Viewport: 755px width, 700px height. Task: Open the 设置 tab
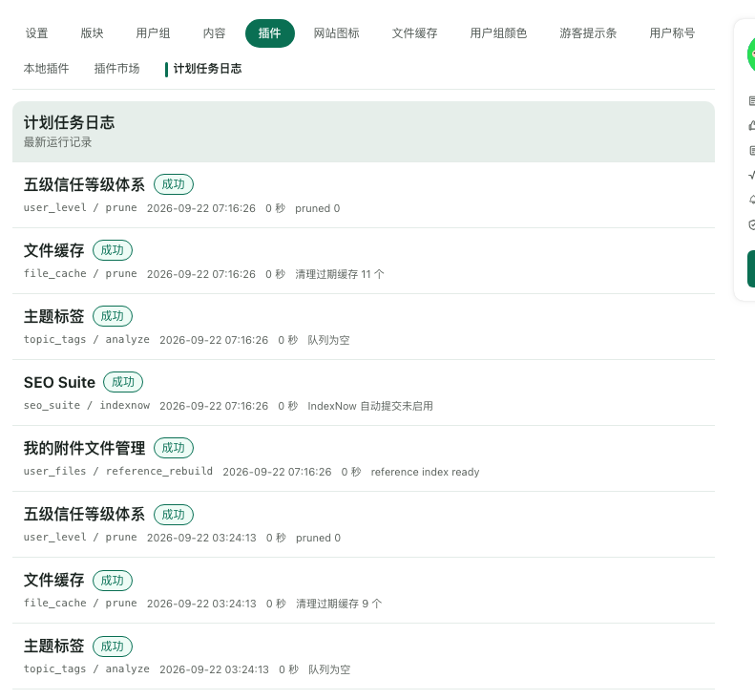click(x=36, y=33)
